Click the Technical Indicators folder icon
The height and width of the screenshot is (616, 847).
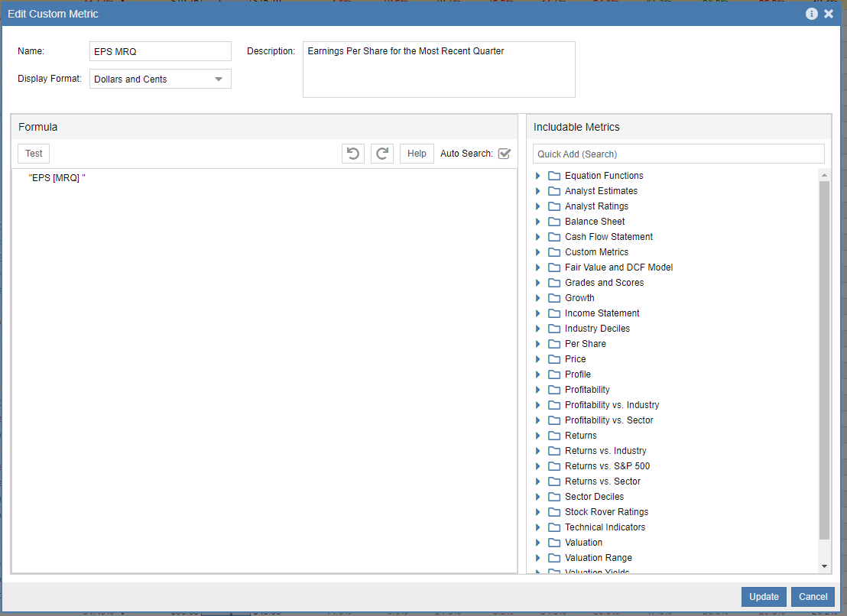[553, 527]
